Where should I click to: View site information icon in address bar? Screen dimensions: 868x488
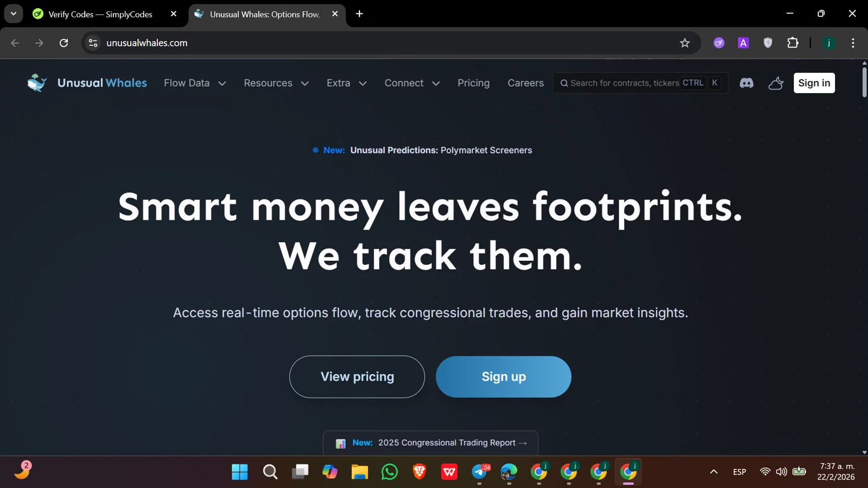coord(93,43)
